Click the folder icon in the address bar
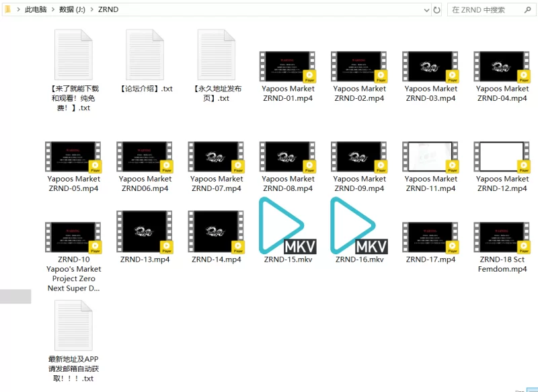538x392 pixels. click(7, 9)
